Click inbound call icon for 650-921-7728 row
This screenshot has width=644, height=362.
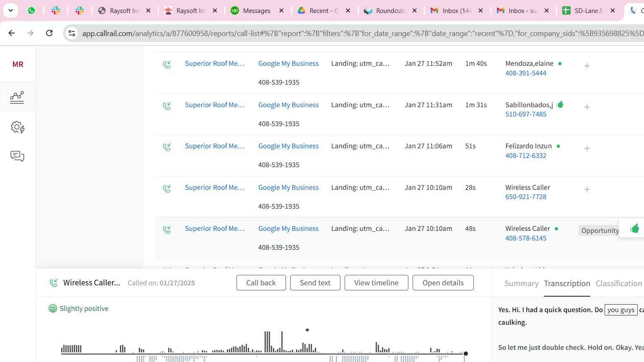167,189
